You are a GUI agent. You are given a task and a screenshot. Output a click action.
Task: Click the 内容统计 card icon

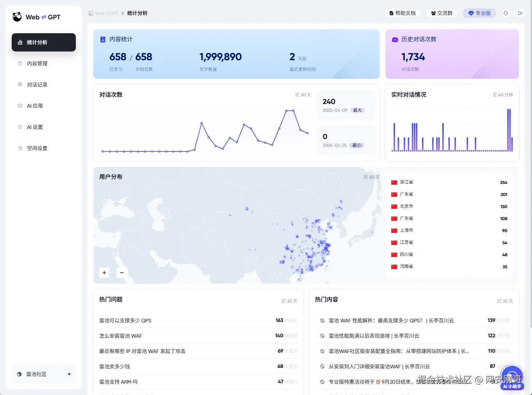103,39
